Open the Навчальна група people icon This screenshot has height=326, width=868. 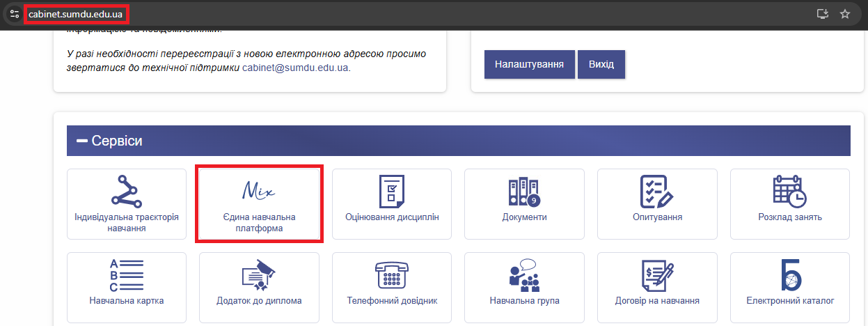tap(525, 275)
